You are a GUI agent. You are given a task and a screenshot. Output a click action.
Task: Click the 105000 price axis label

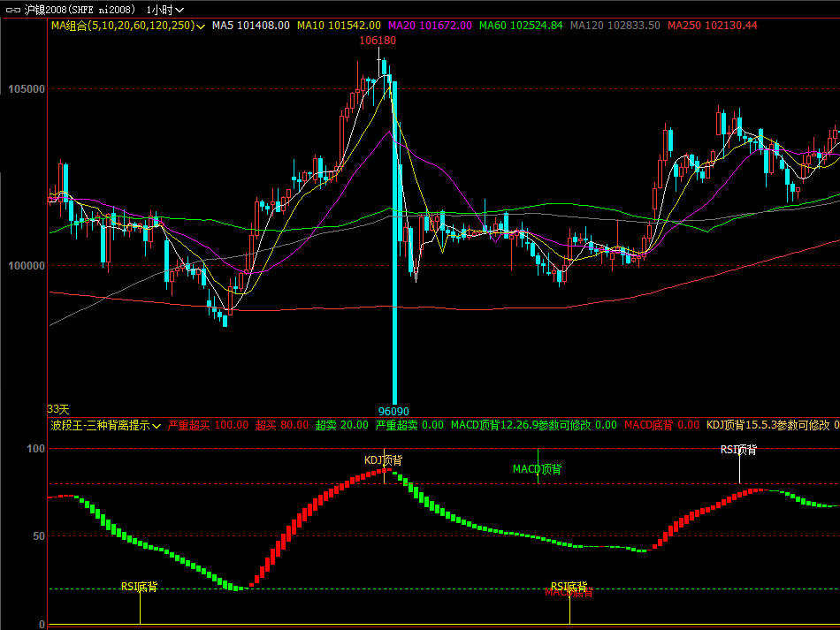click(27, 89)
